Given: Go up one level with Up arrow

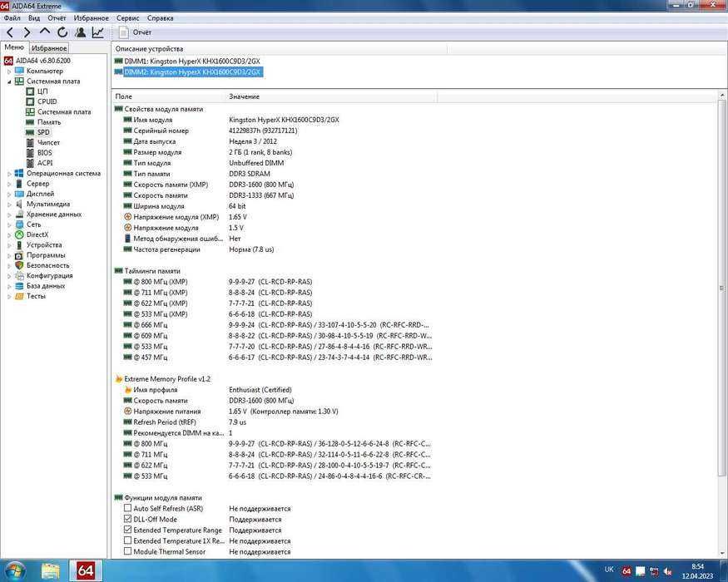Looking at the screenshot, I should point(45,32).
